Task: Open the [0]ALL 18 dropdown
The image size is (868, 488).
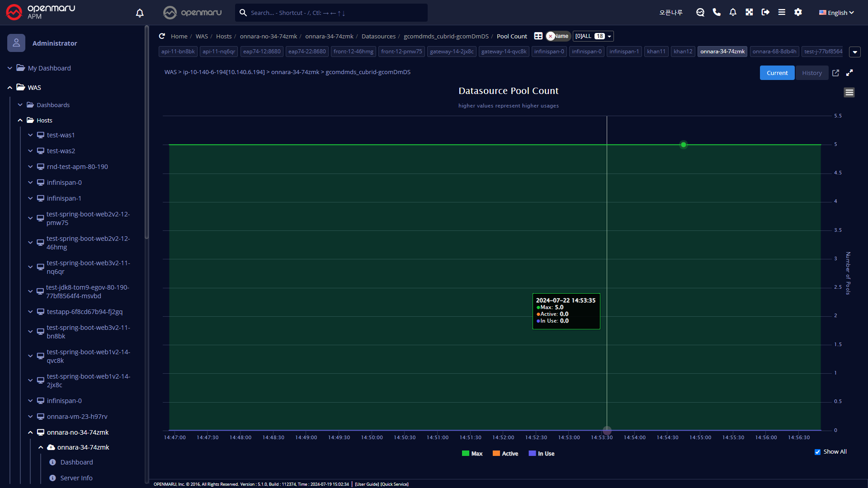Action: [x=593, y=36]
